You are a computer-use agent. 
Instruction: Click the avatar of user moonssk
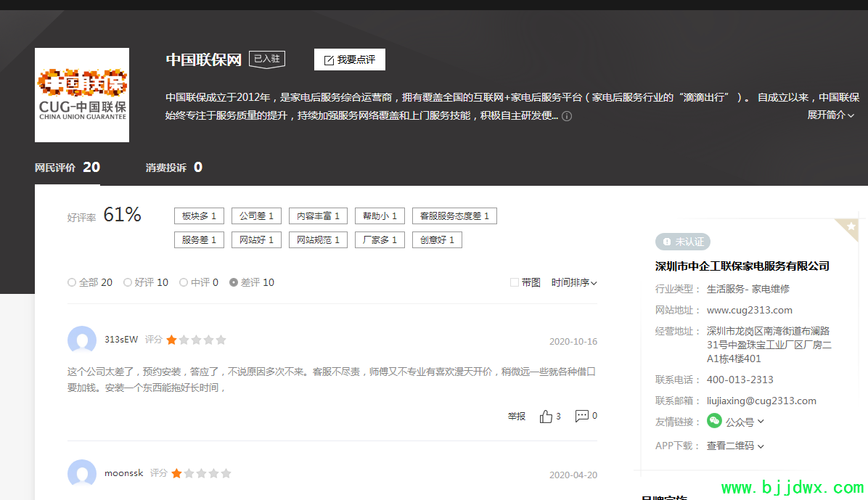(82, 473)
